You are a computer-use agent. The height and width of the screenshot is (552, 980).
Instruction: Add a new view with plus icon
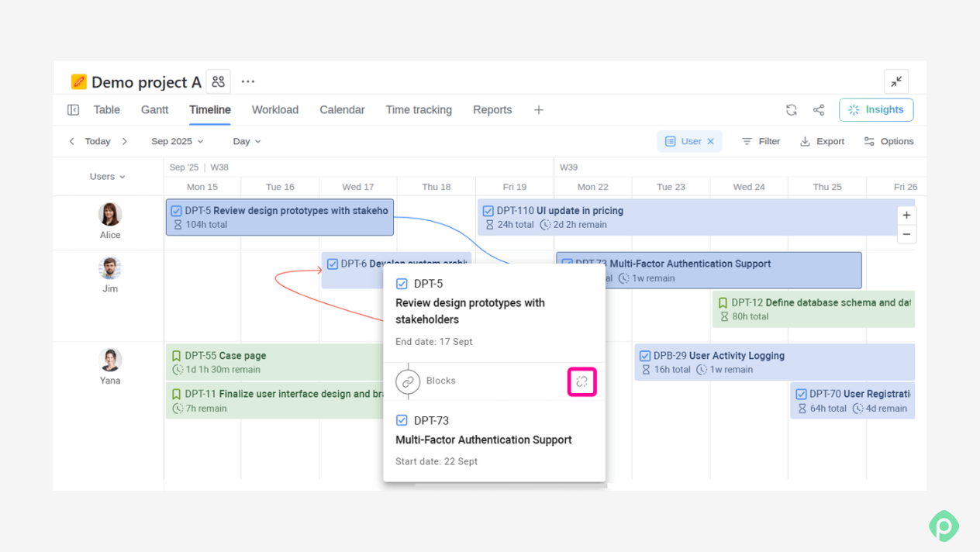[539, 110]
